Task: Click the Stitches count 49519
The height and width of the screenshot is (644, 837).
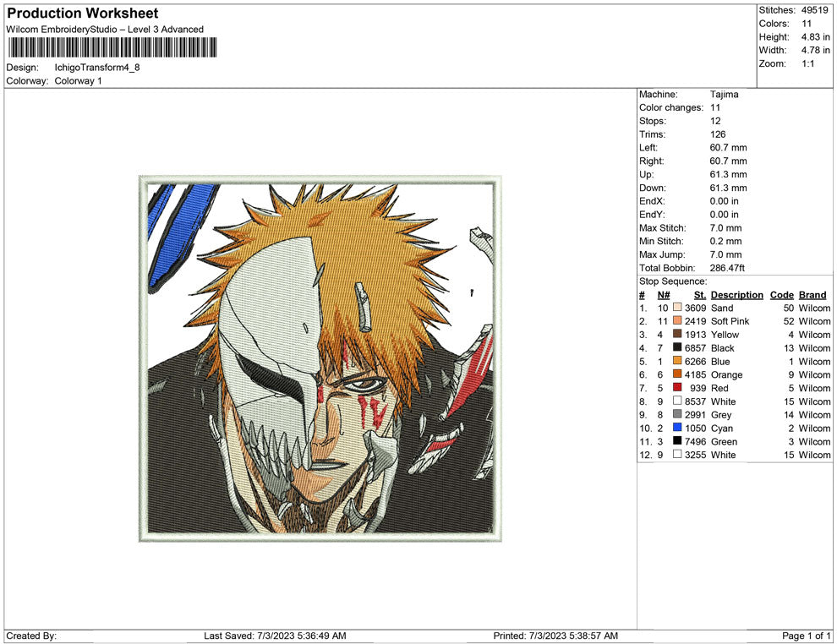Action: pos(814,10)
